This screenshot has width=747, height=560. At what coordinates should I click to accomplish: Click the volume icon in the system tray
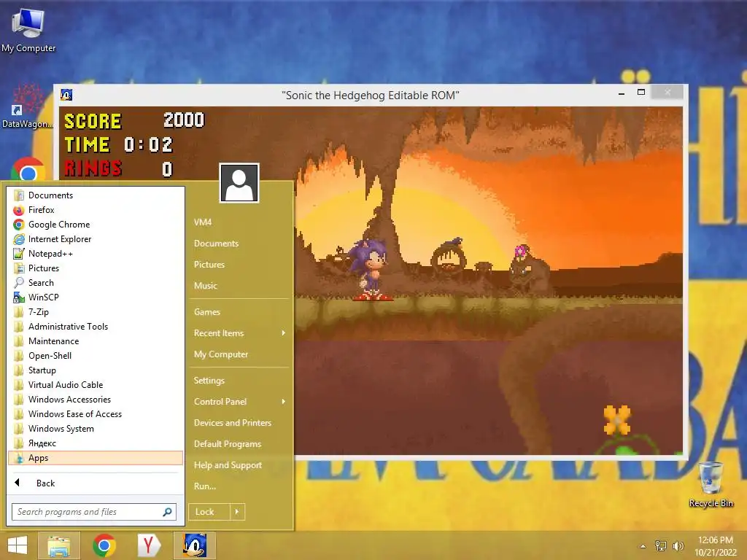point(678,545)
